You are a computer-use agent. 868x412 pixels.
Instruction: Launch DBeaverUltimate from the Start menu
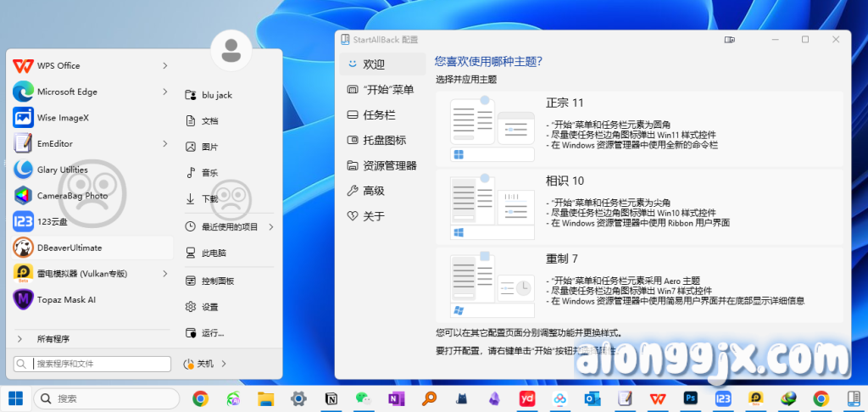click(92, 248)
